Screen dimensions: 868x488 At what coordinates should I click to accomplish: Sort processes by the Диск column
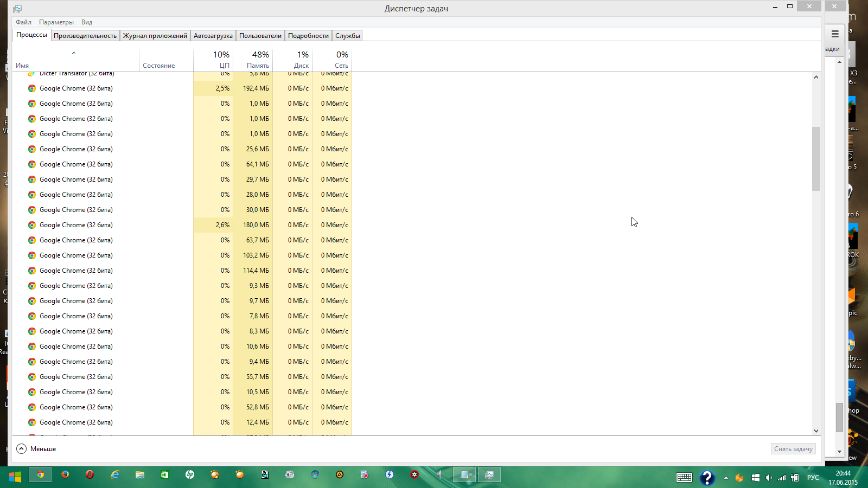click(292, 60)
